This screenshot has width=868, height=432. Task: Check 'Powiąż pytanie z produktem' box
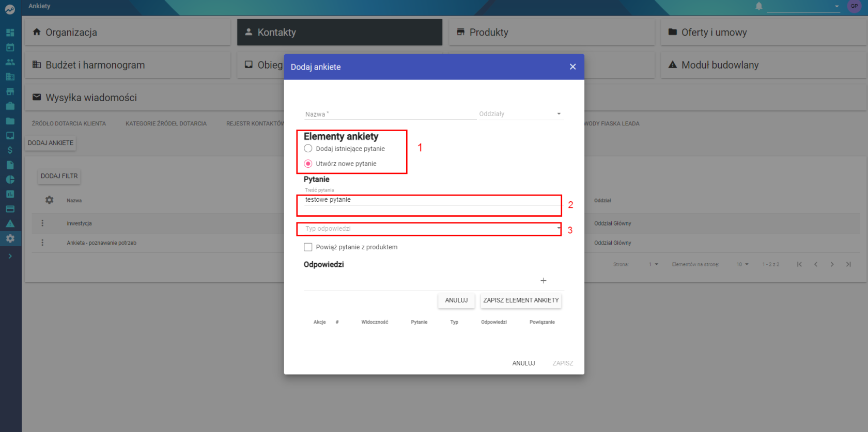coord(308,247)
